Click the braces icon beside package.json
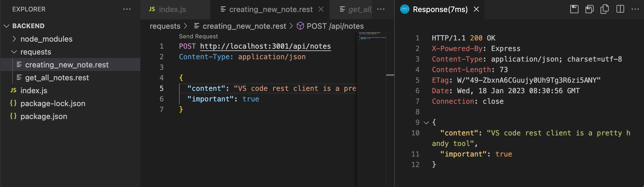 [x=13, y=116]
